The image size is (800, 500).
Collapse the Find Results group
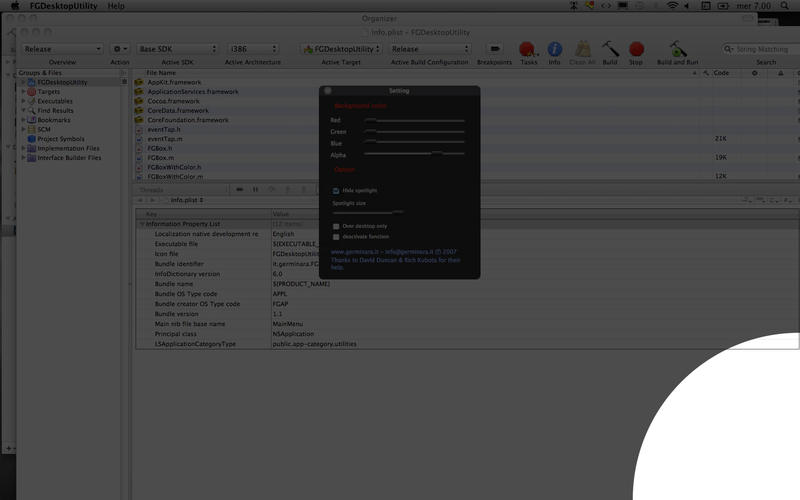pyautogui.click(x=23, y=111)
